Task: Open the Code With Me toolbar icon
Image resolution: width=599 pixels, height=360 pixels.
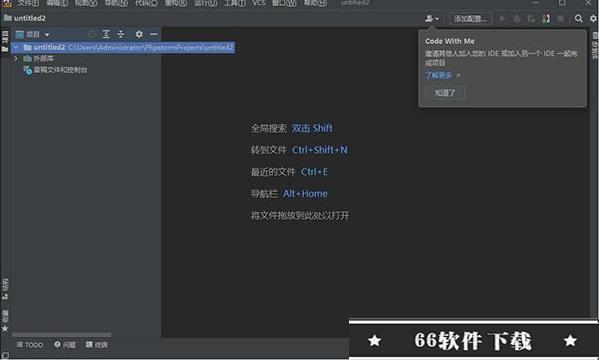Action: [432, 18]
